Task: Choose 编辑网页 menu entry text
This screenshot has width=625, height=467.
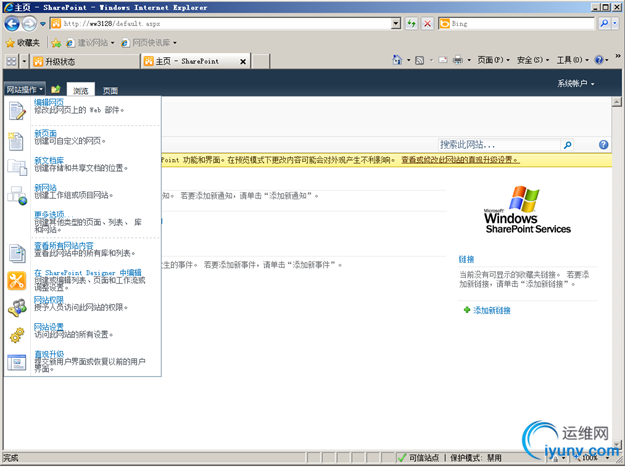Action: point(49,102)
